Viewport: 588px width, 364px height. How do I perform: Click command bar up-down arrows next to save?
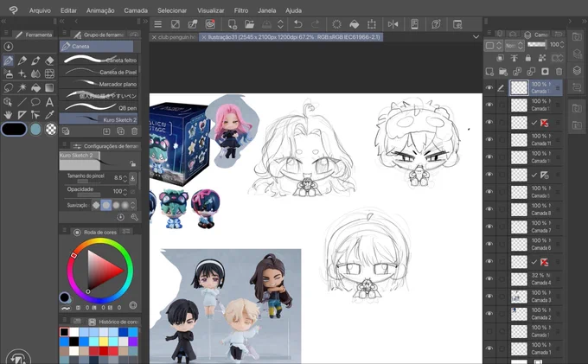(x=280, y=24)
